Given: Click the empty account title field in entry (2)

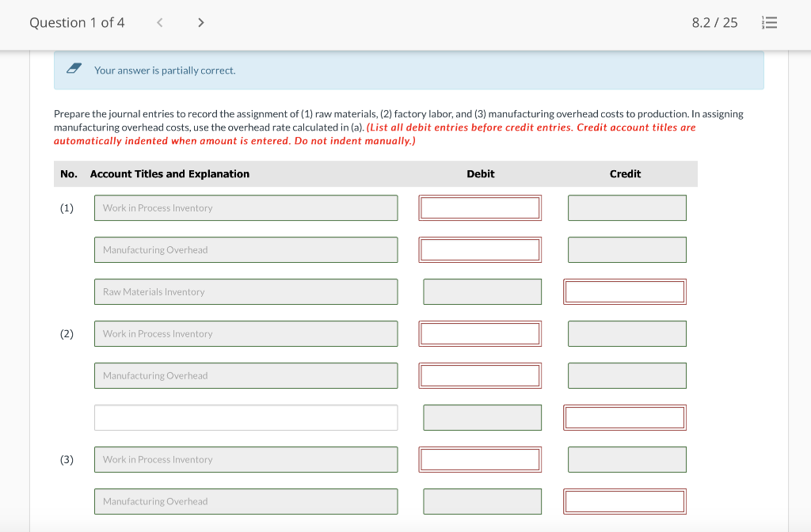Looking at the screenshot, I should pyautogui.click(x=246, y=417).
